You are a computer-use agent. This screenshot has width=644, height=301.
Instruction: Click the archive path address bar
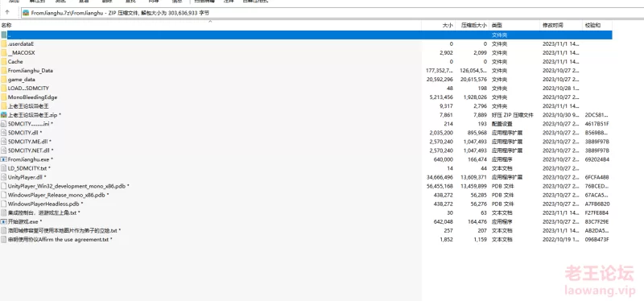332,13
